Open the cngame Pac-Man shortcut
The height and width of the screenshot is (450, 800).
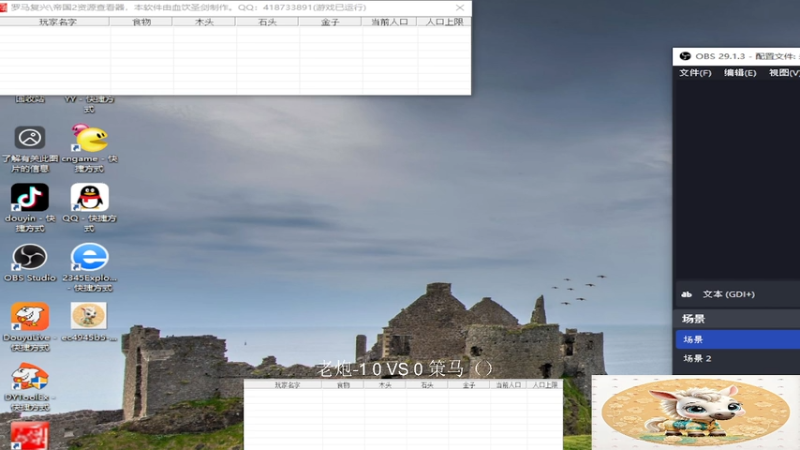89,138
